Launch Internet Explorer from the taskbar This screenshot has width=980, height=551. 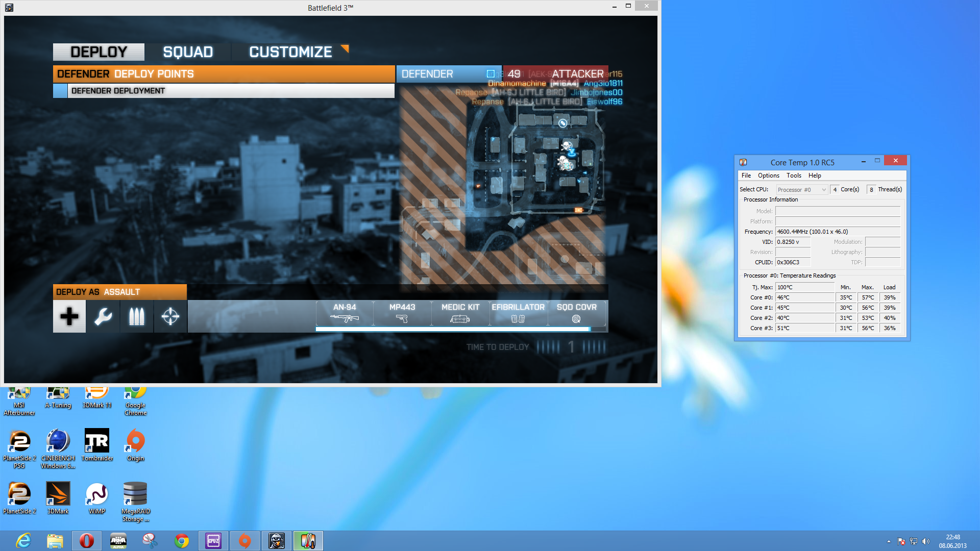click(x=23, y=541)
